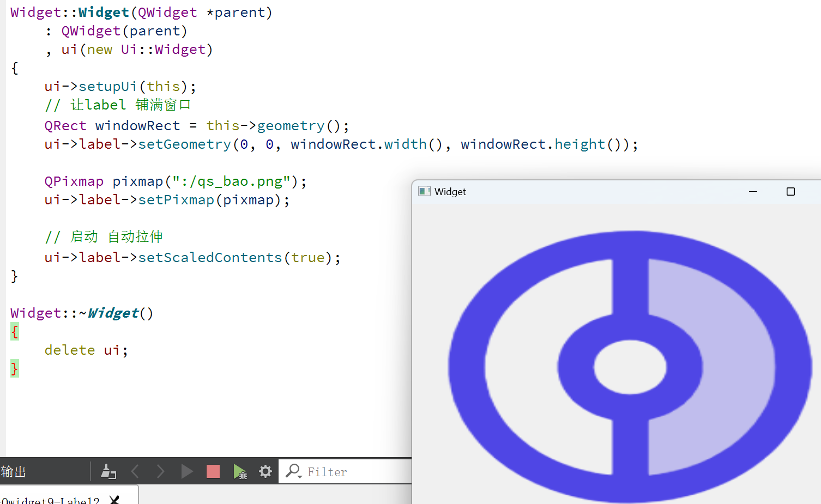Click the opening brace highlighted in destructor

(x=15, y=331)
